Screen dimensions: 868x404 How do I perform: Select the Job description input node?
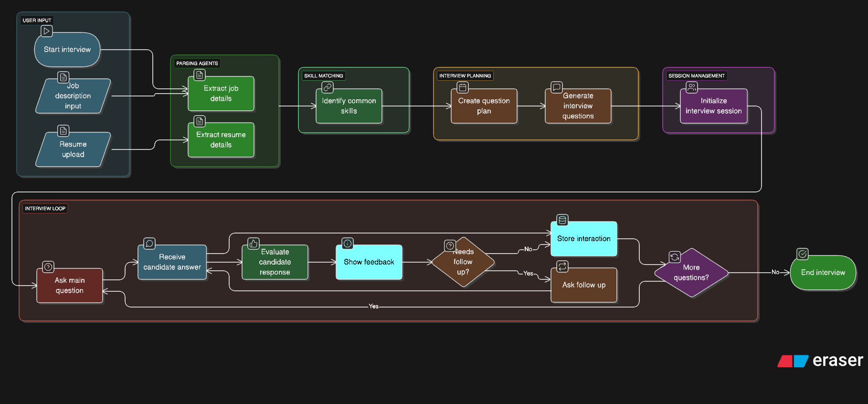point(73,96)
